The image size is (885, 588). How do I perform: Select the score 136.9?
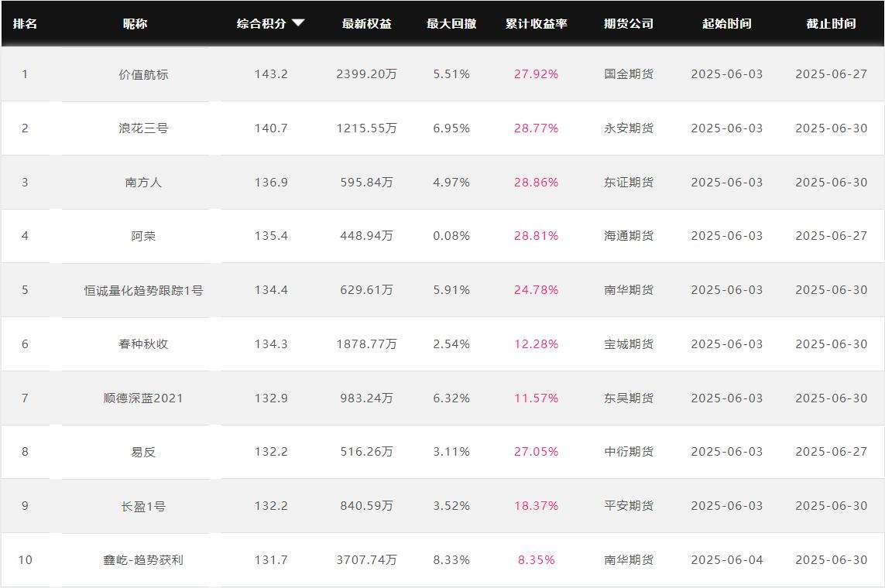[x=271, y=183]
